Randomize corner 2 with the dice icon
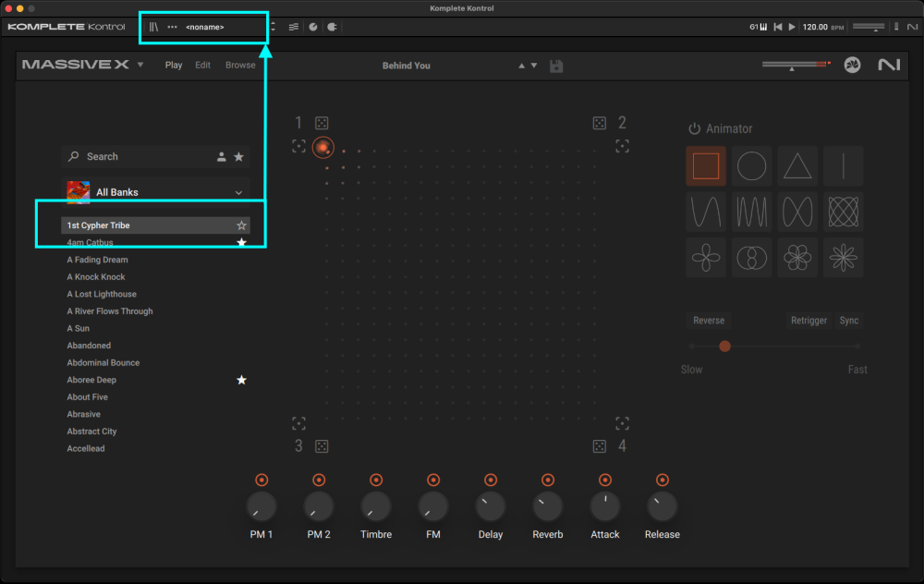This screenshot has width=924, height=584. 600,123
